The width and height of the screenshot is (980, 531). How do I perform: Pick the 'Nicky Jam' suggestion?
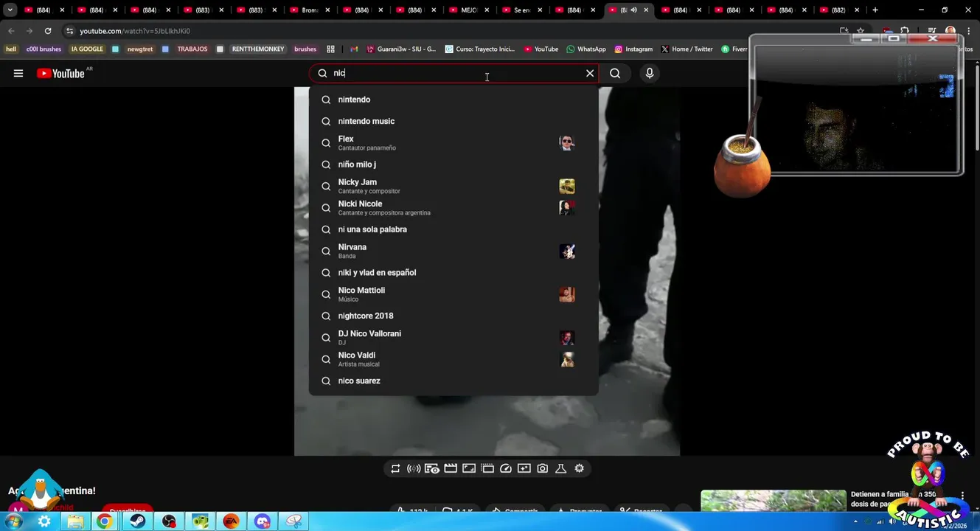point(453,186)
